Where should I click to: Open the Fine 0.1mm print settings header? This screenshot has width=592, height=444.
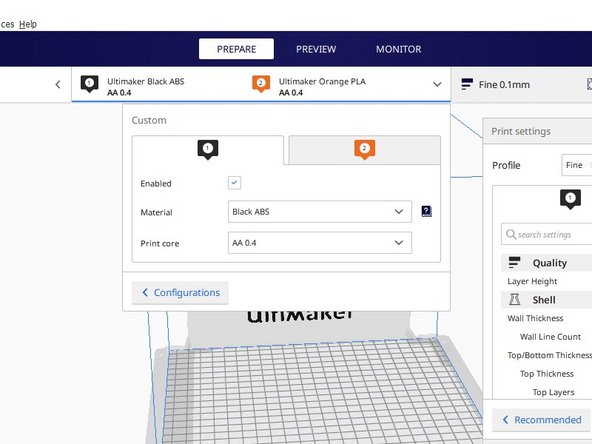(x=522, y=85)
